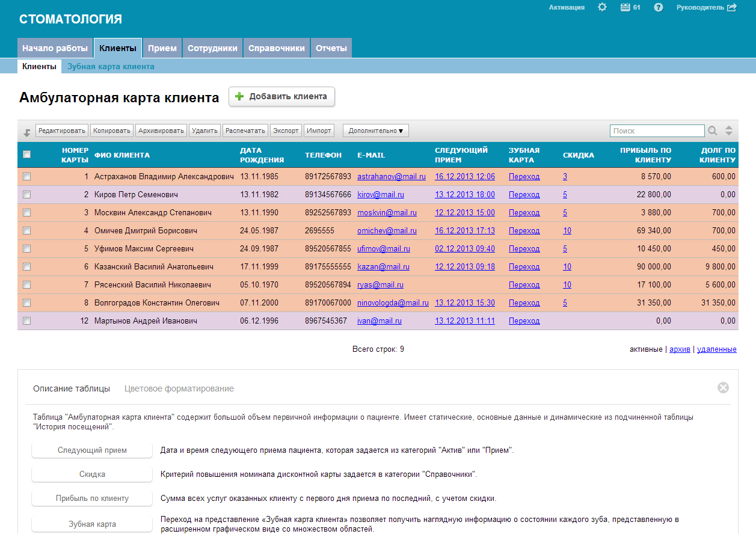Click the calendar icon showing 61
Image resolution: width=756 pixels, height=534 pixels.
625,7
